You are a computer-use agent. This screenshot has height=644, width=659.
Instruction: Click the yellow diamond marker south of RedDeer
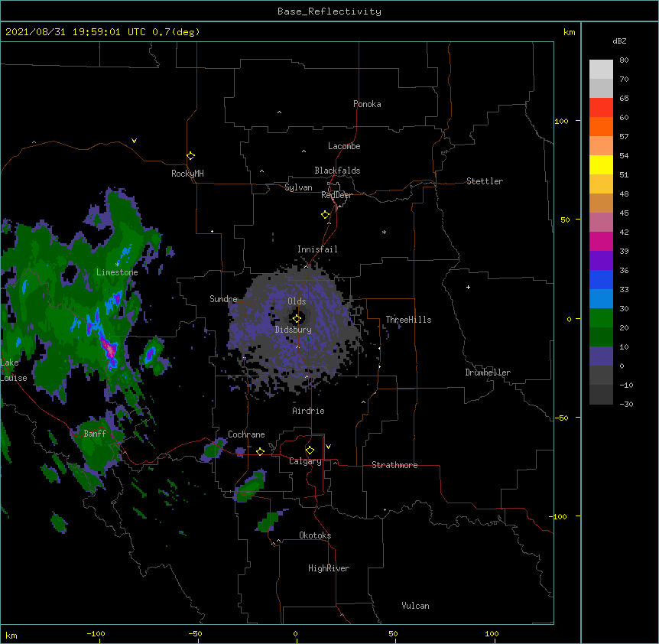click(326, 215)
